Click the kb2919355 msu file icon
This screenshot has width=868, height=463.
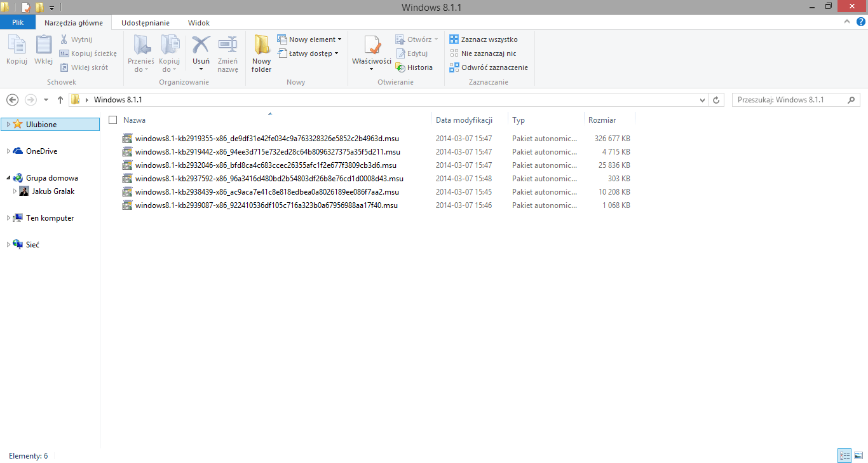click(x=128, y=138)
